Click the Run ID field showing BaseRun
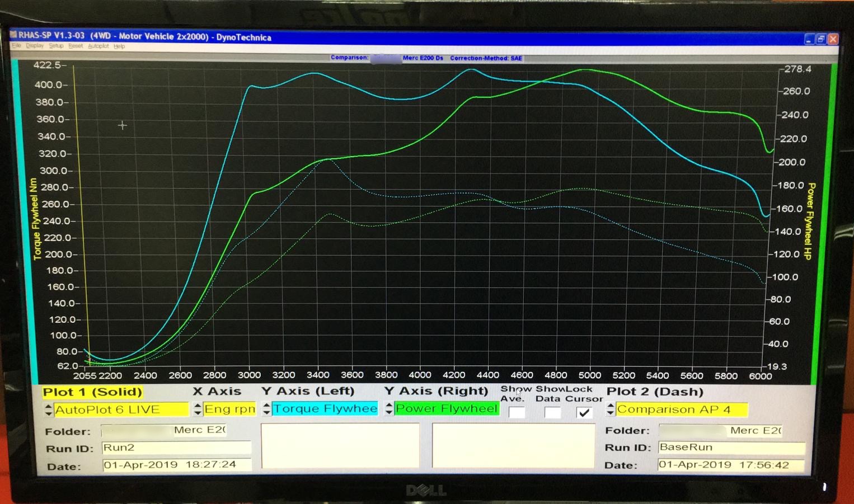The width and height of the screenshot is (854, 504). (731, 448)
